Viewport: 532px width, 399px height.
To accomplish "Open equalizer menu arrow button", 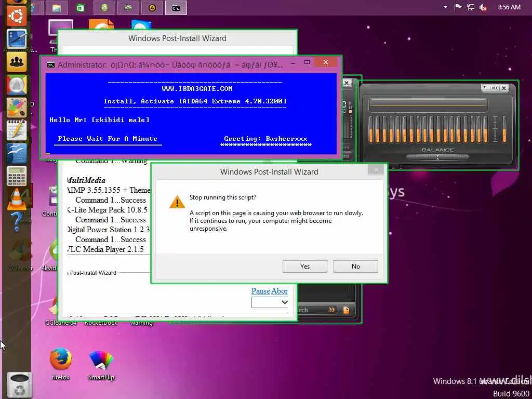I will point(485,88).
